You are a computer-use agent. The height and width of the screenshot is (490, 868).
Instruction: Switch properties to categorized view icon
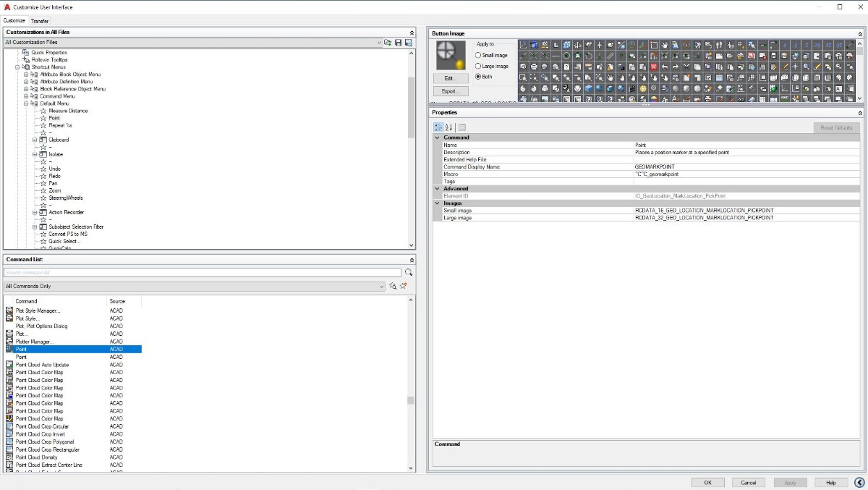[438, 127]
